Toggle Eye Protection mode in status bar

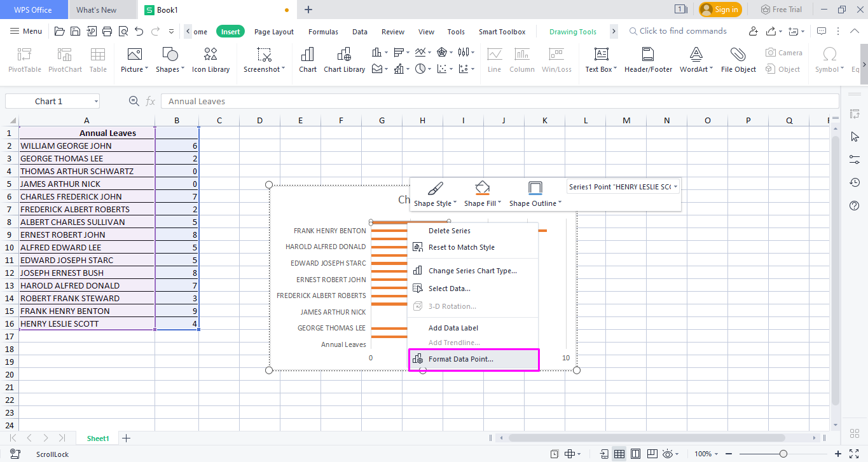[668, 454]
